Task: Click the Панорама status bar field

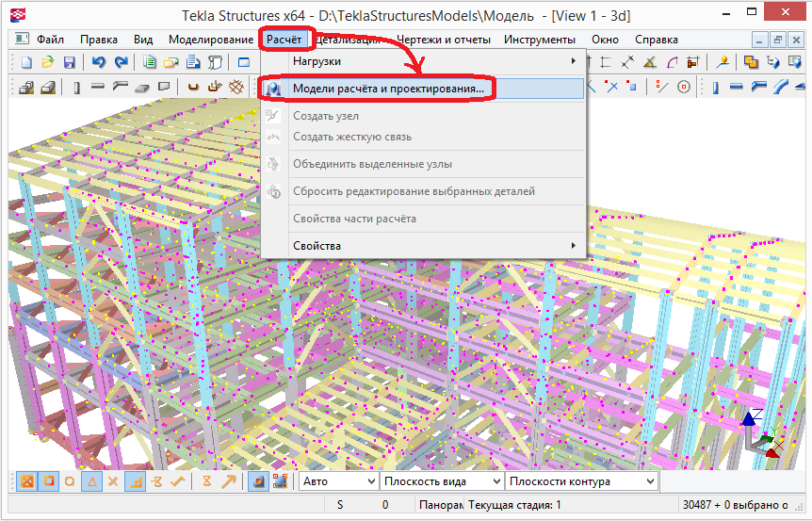Action: (x=440, y=505)
